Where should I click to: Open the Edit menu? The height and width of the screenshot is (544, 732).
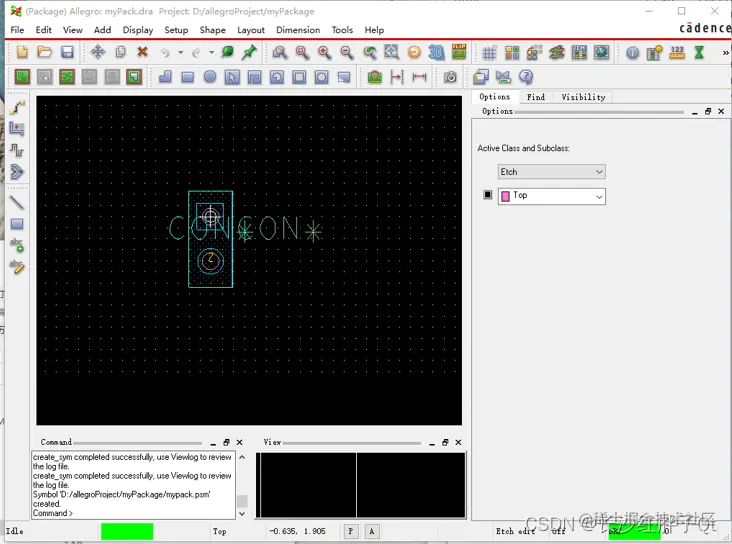(43, 30)
